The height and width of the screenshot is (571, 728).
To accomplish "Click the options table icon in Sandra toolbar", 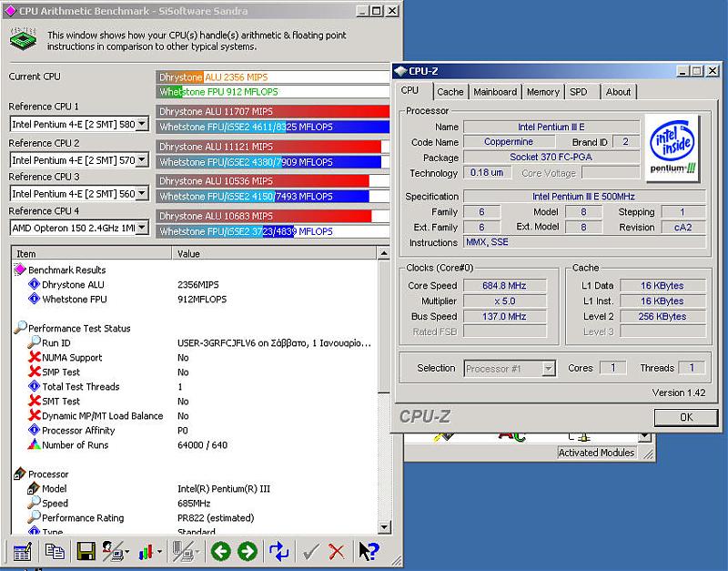I will [22, 552].
